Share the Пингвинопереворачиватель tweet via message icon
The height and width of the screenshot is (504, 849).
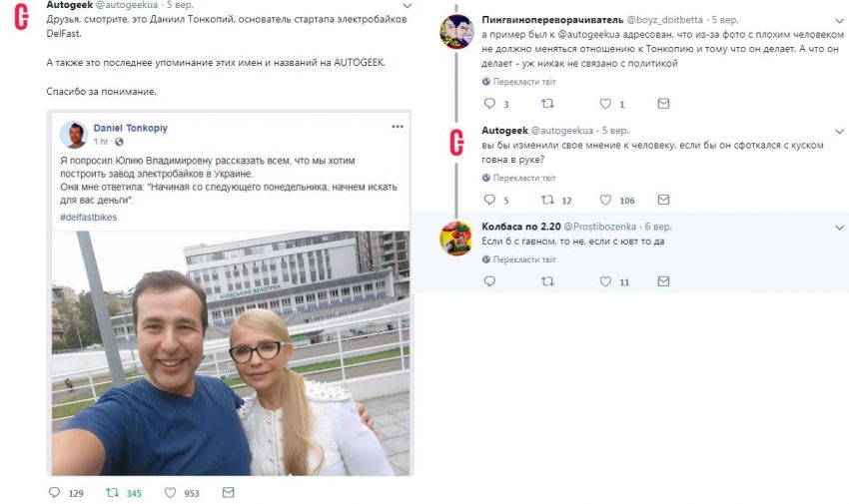[663, 103]
